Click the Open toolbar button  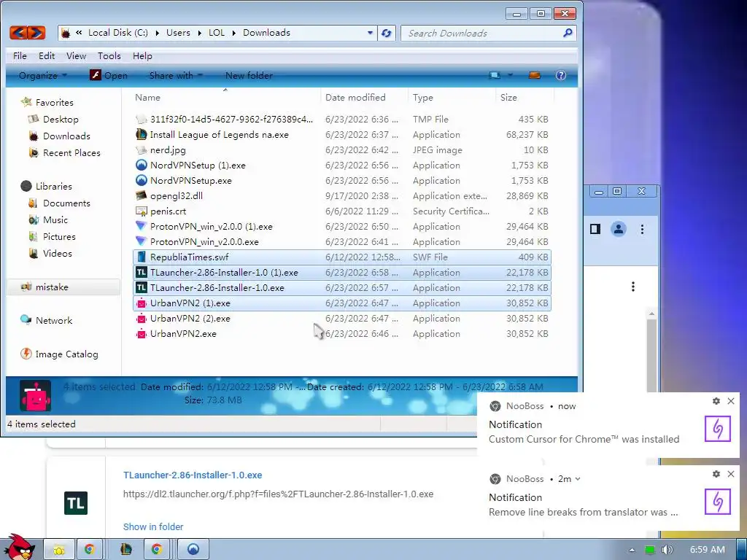(109, 75)
